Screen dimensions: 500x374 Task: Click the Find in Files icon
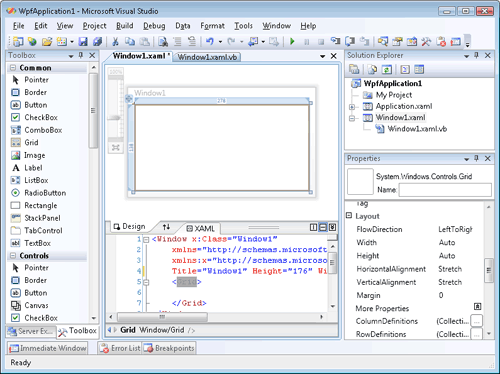163,42
